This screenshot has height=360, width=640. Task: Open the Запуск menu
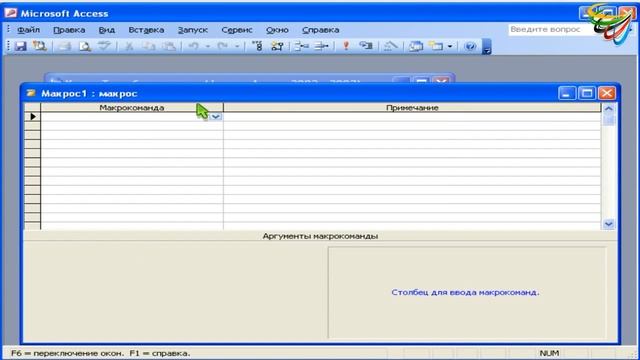[x=193, y=30]
